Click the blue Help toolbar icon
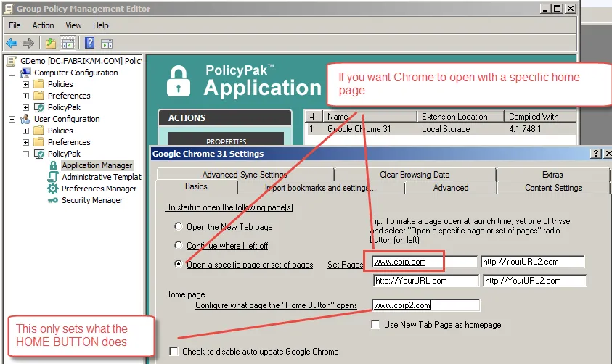This screenshot has width=612, height=364. pos(90,44)
